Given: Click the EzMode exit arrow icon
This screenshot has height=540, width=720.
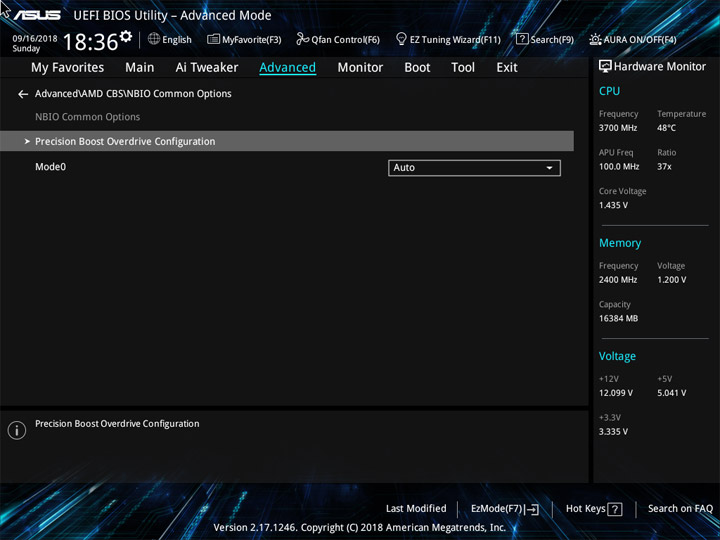Looking at the screenshot, I should click(532, 509).
